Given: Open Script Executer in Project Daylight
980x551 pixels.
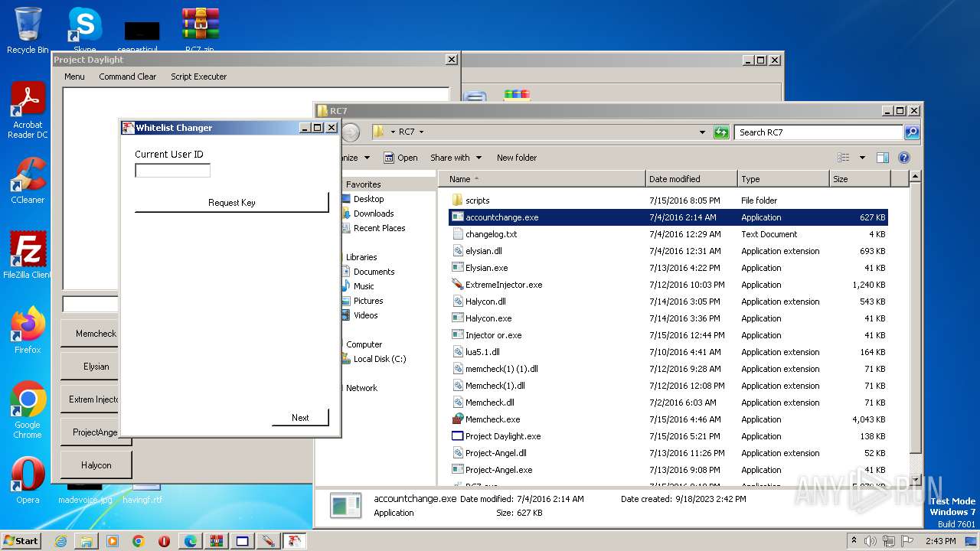Looking at the screenshot, I should point(199,77).
